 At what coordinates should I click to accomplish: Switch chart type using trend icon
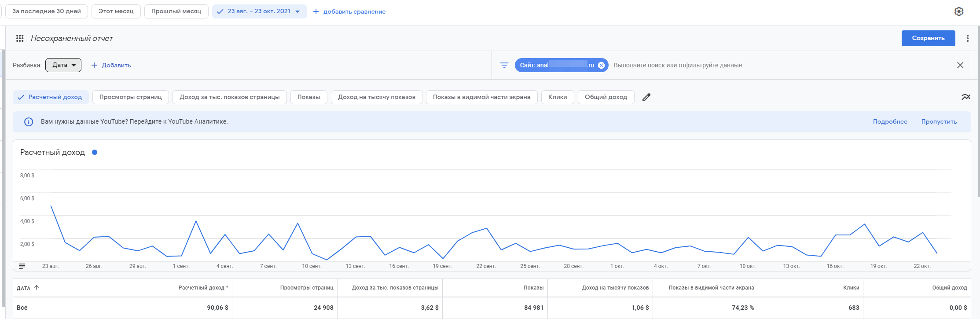965,97
